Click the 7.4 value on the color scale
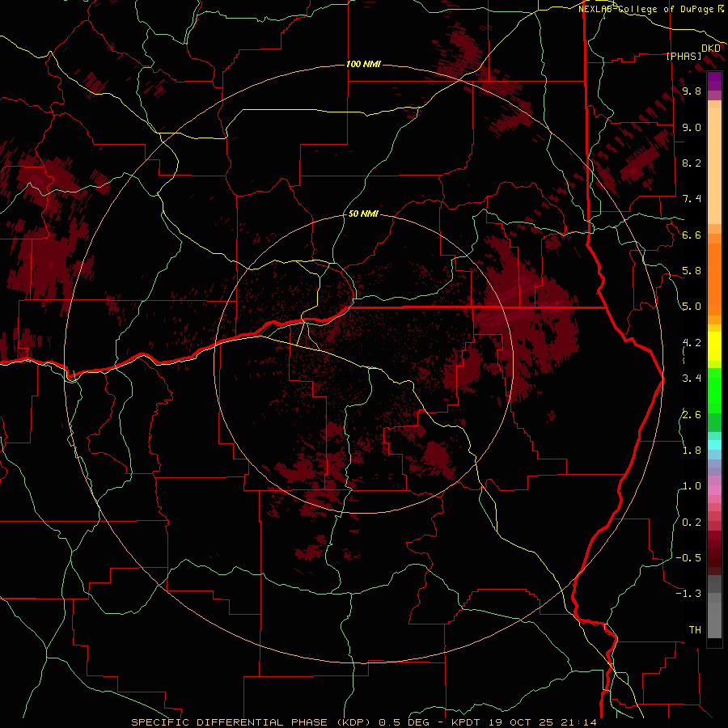 point(692,199)
